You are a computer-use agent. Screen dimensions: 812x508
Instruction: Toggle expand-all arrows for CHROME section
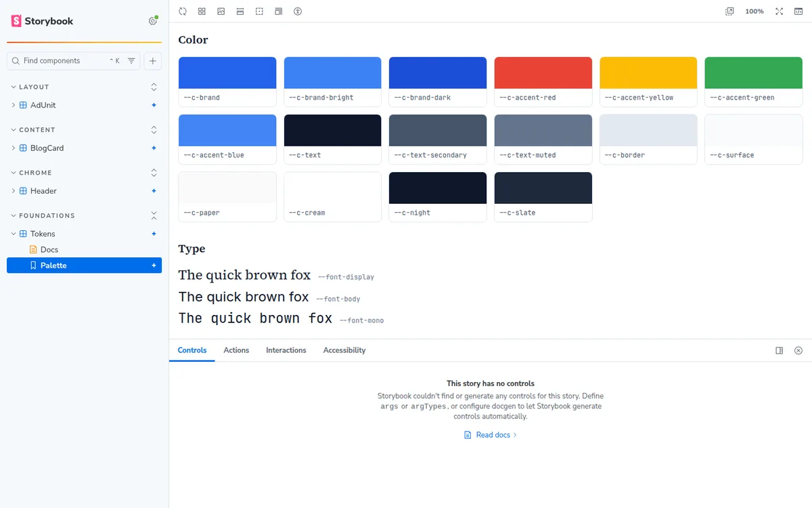(154, 173)
